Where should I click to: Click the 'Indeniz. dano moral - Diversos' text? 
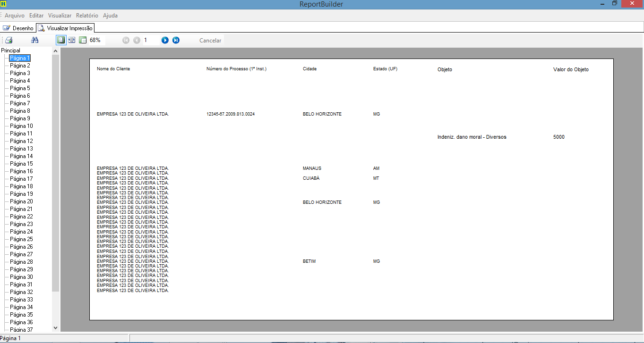pos(472,137)
